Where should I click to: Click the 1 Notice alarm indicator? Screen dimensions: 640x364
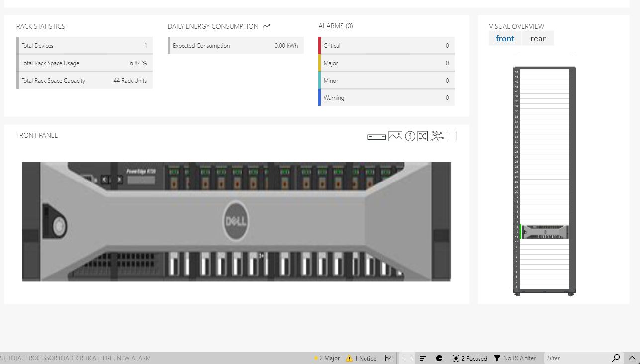click(x=361, y=358)
